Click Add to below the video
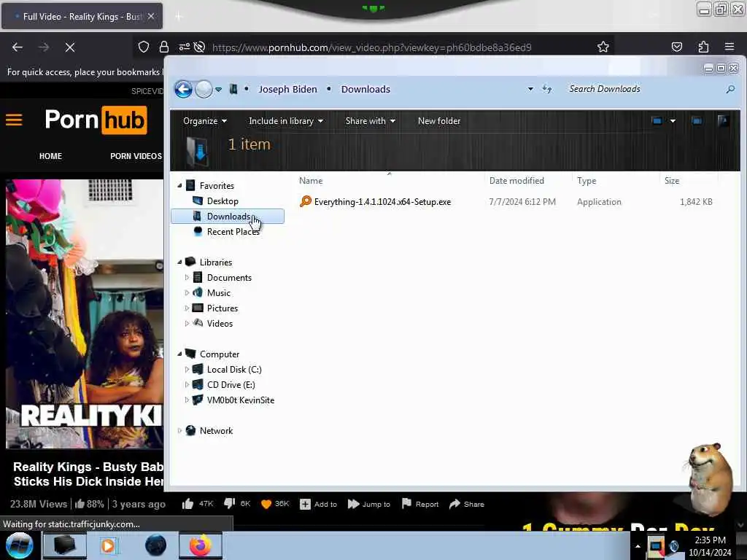The image size is (747, 560). pos(318,504)
